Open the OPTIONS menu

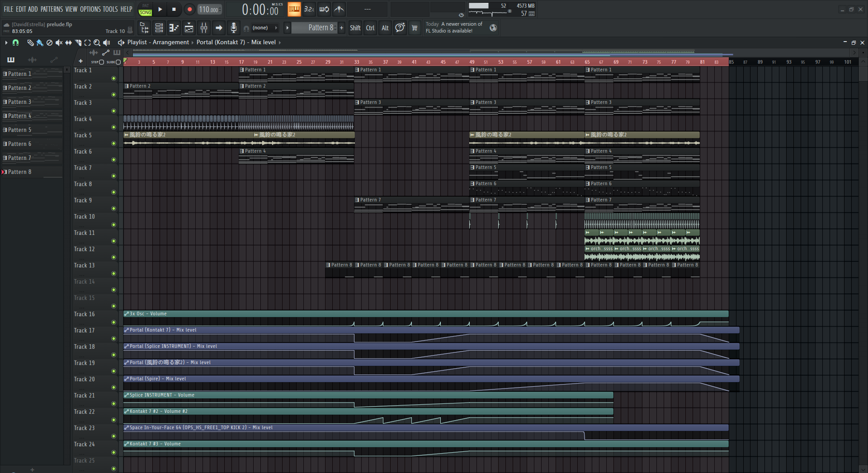pyautogui.click(x=90, y=9)
